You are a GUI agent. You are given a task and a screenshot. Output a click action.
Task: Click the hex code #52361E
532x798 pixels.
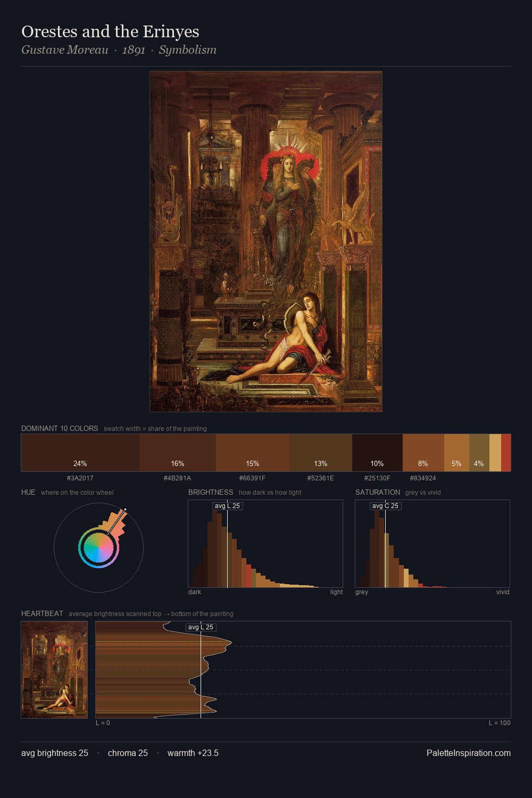pos(321,478)
